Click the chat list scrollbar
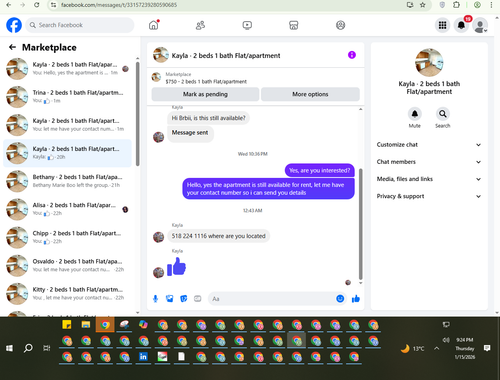The image size is (500, 380). (x=137, y=113)
